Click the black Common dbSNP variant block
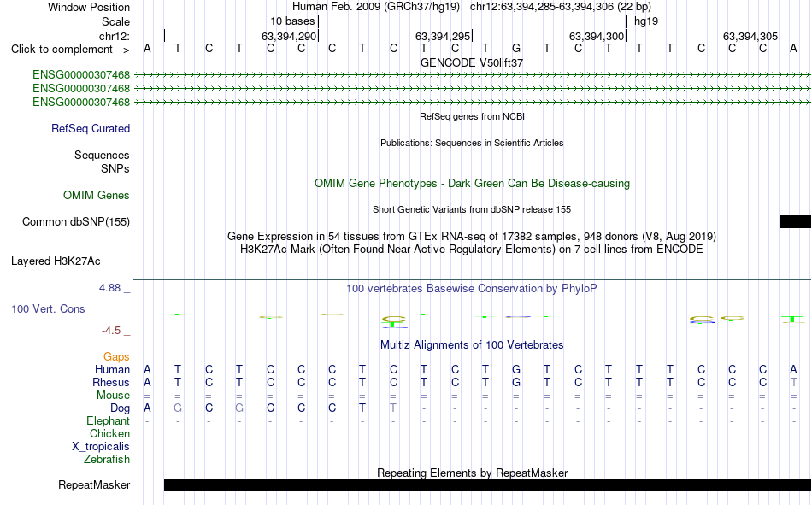This screenshot has height=505, width=812. tap(796, 221)
